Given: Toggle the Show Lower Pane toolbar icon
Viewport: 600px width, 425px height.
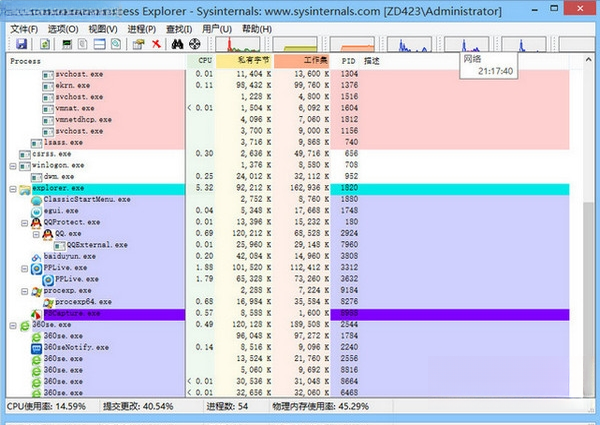Looking at the screenshot, I should click(99, 44).
